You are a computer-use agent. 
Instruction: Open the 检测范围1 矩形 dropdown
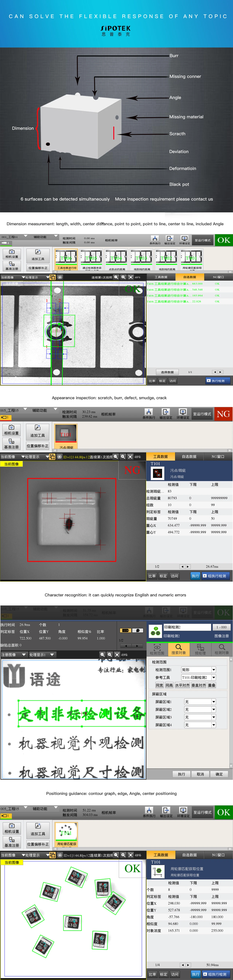coord(214,670)
